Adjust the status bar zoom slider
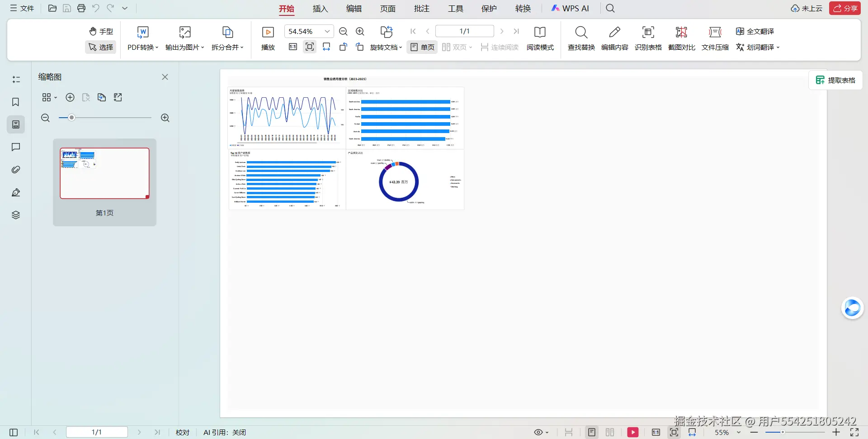The height and width of the screenshot is (439, 868). click(783, 432)
